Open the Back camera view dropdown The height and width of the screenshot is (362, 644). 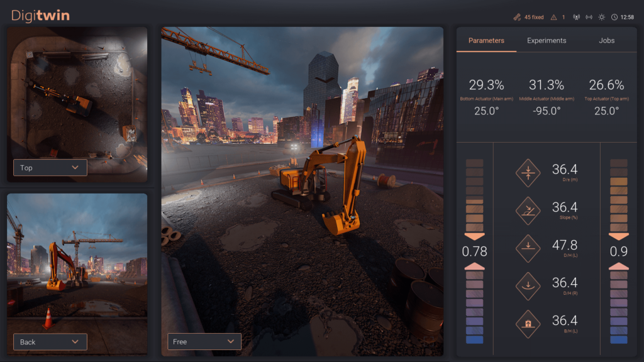[x=50, y=342]
